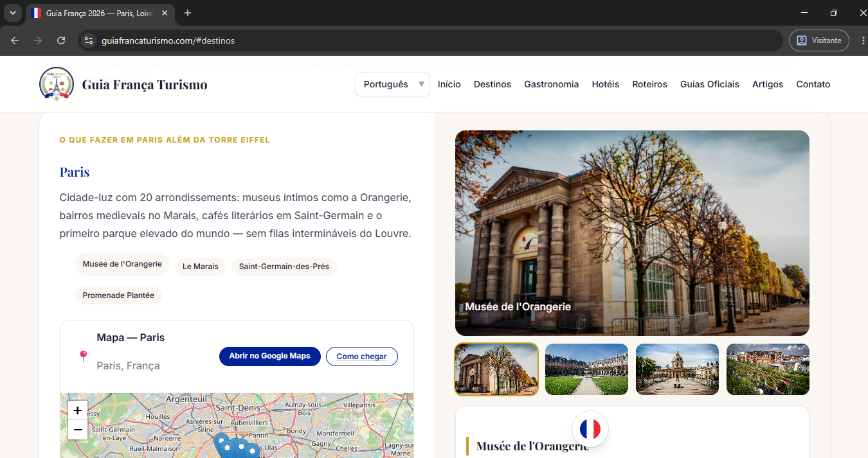Screen dimensions: 868x458
Task: Click the Musée de l'Orangerie card heading
Action: coord(532,446)
